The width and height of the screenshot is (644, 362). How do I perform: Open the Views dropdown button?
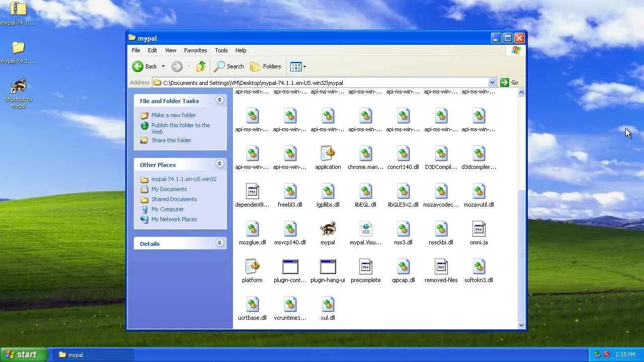(298, 66)
